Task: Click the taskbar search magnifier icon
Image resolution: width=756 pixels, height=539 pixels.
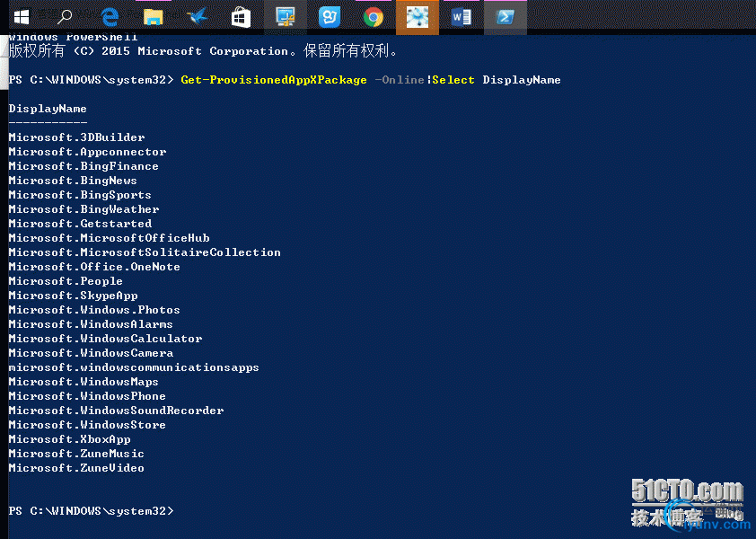Action: pyautogui.click(x=64, y=17)
